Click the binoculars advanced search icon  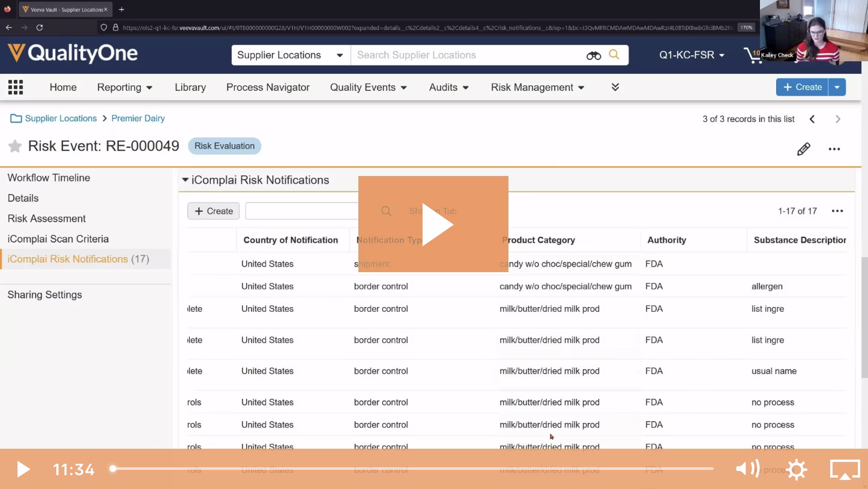pos(594,55)
